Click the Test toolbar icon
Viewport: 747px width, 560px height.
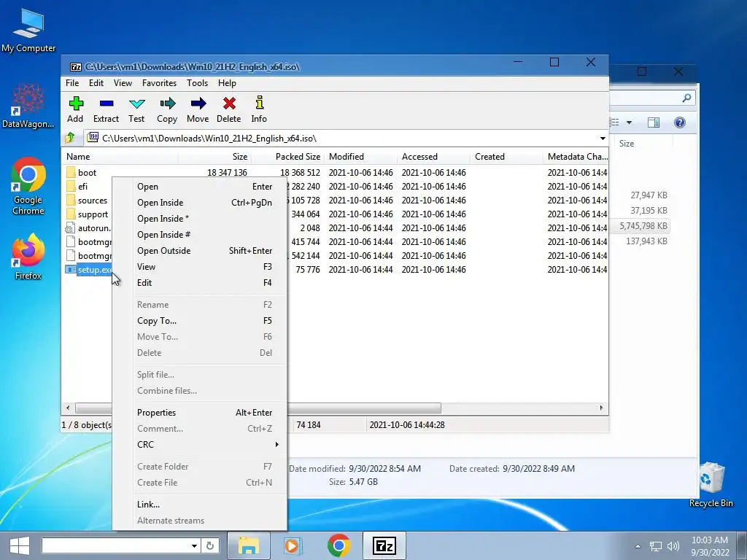click(136, 104)
